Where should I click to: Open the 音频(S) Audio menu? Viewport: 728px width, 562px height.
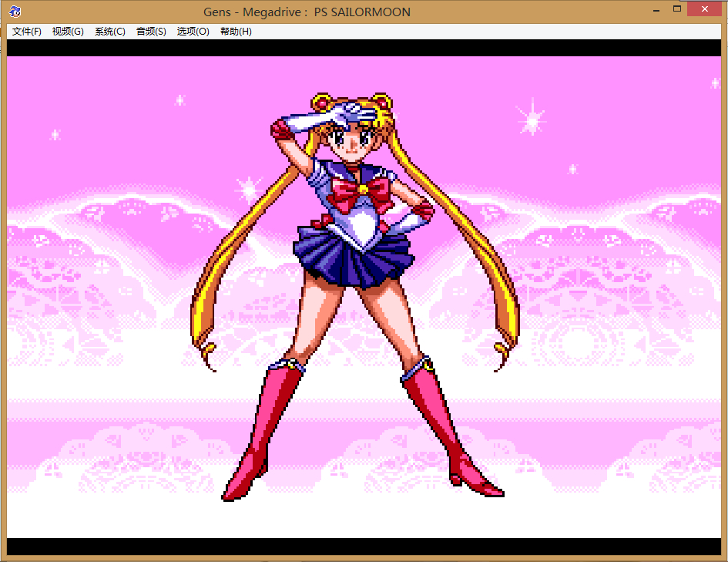pos(151,31)
